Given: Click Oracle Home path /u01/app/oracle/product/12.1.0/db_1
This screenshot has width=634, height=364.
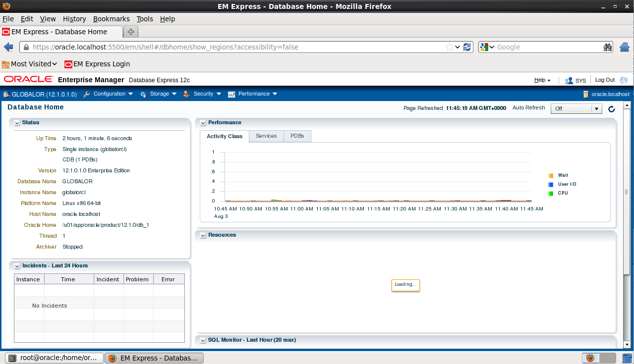Looking at the screenshot, I should 106,225.
